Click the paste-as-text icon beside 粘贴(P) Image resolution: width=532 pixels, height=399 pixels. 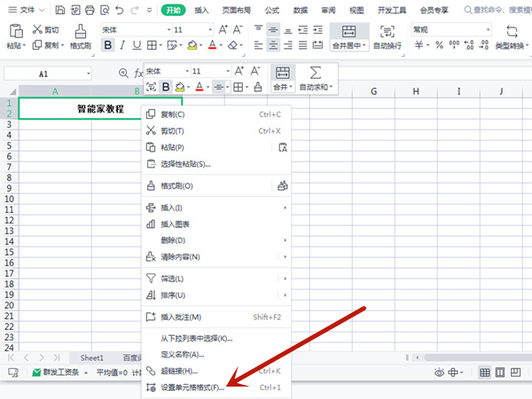(283, 147)
